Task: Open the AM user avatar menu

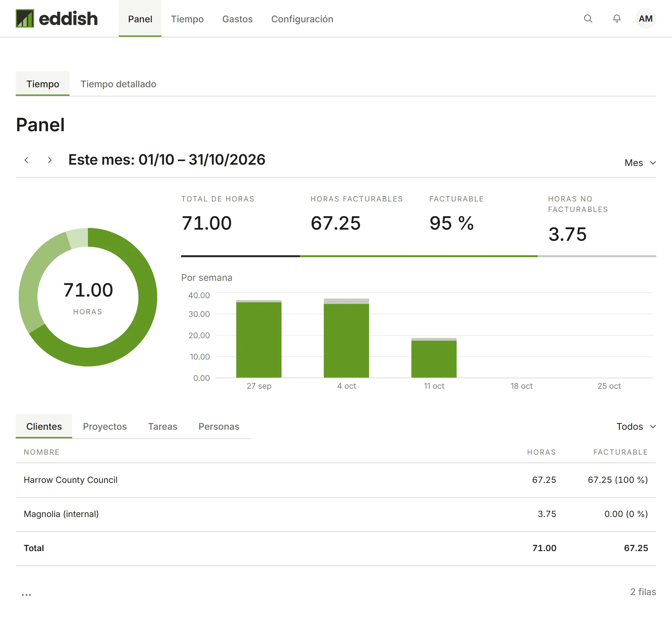Action: pyautogui.click(x=645, y=18)
